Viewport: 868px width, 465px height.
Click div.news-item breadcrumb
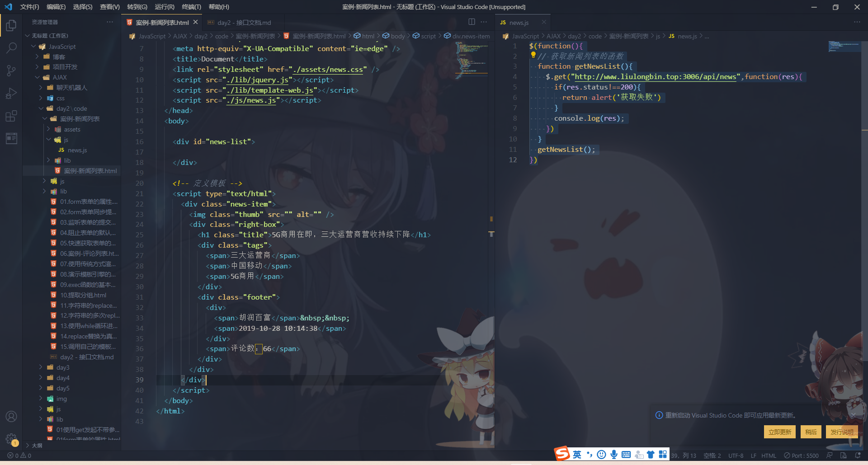[467, 36]
